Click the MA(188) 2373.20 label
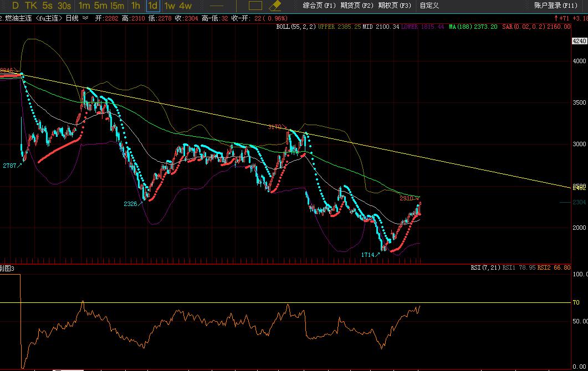 click(x=473, y=27)
